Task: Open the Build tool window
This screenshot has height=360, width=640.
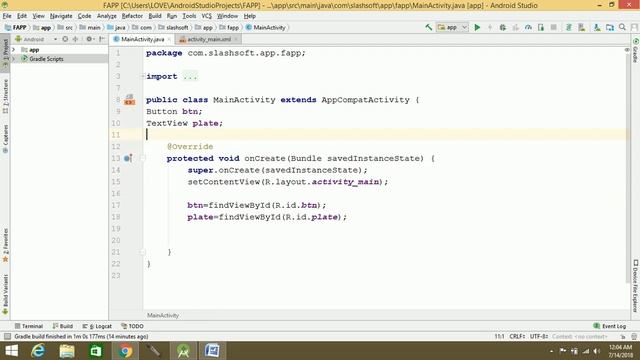Action: [x=63, y=326]
